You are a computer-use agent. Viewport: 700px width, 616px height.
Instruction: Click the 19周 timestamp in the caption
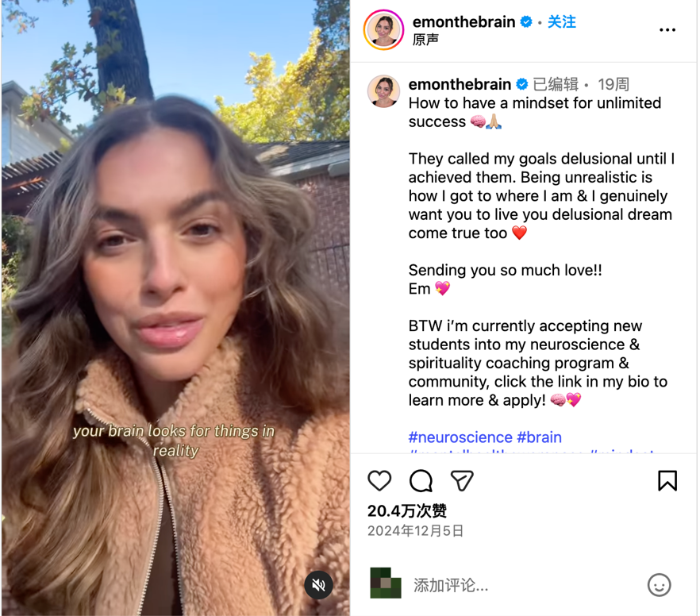point(613,84)
